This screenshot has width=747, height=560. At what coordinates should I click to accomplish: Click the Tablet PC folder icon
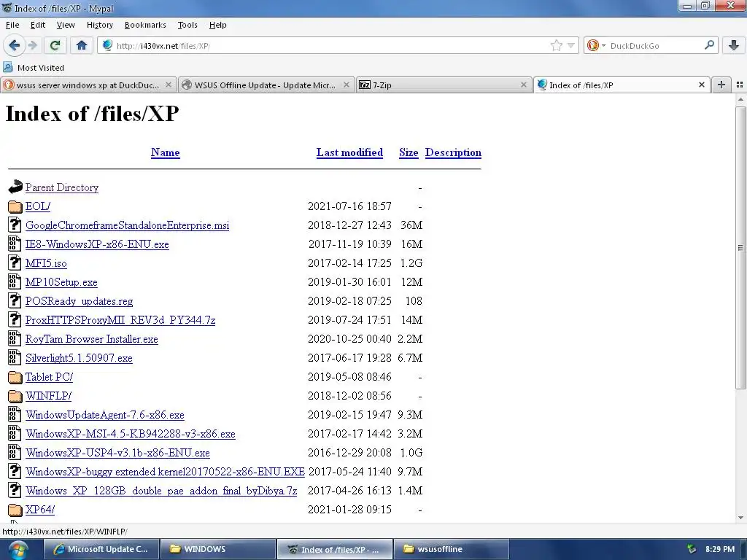click(15, 377)
